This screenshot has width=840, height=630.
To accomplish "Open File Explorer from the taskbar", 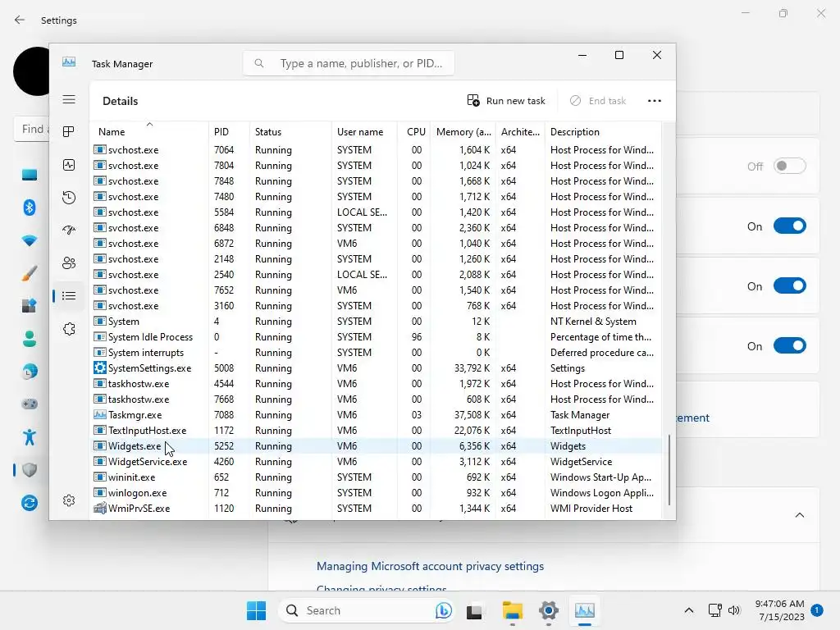I will click(512, 610).
